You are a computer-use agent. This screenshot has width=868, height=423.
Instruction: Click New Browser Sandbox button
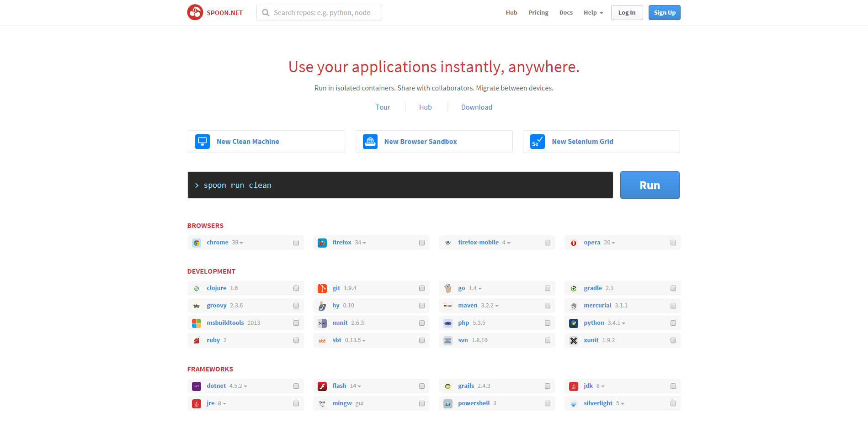point(434,142)
